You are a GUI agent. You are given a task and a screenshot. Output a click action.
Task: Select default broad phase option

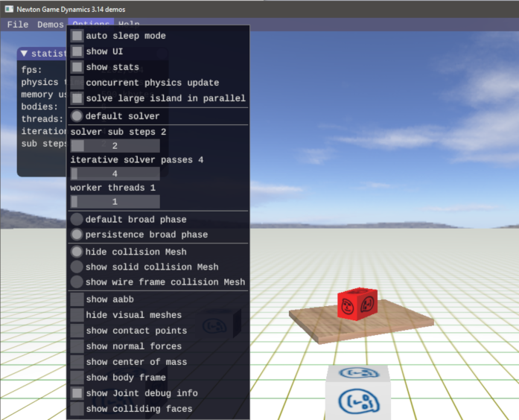(x=77, y=220)
